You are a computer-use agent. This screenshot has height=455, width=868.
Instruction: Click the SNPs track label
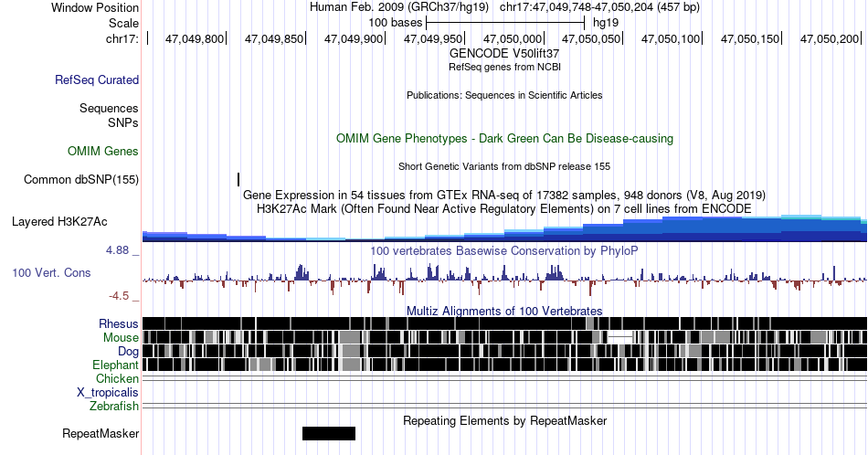pyautogui.click(x=123, y=122)
